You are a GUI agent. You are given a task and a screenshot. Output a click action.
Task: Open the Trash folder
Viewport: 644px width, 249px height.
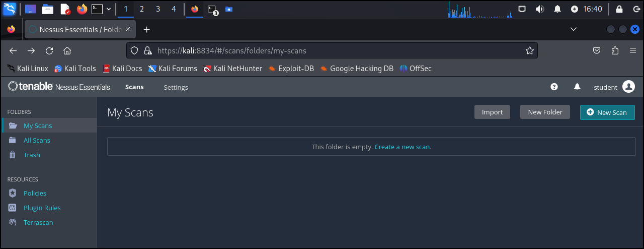point(48,155)
